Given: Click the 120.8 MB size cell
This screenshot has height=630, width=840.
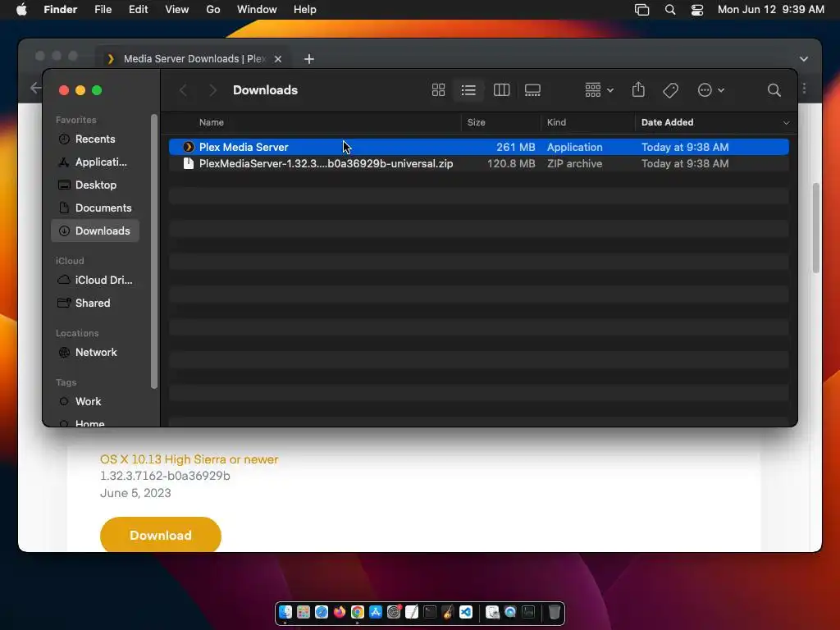Looking at the screenshot, I should [x=510, y=163].
